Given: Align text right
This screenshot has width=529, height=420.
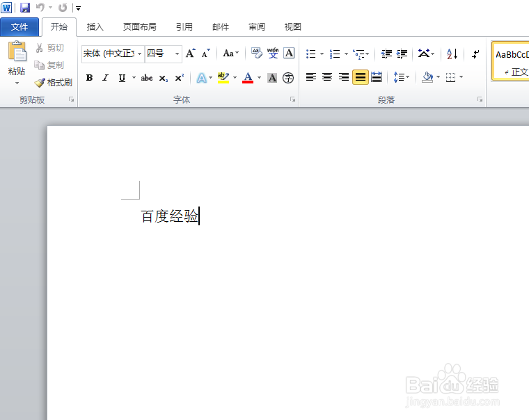Looking at the screenshot, I should [x=343, y=77].
